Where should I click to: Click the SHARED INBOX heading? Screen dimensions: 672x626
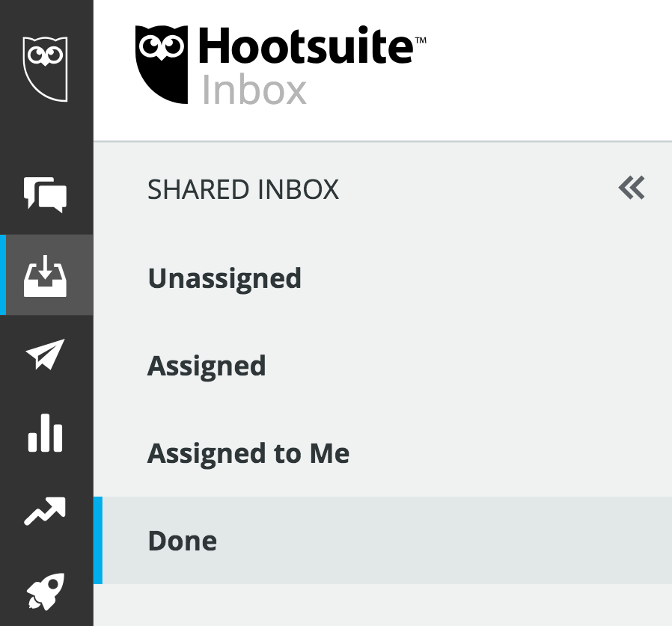point(242,190)
